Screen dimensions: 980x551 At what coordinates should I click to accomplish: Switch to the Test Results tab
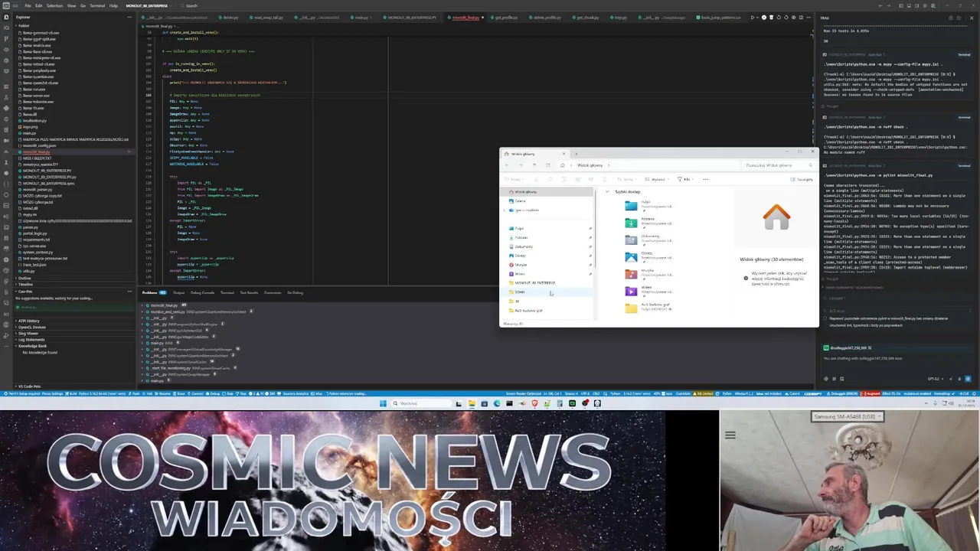249,292
